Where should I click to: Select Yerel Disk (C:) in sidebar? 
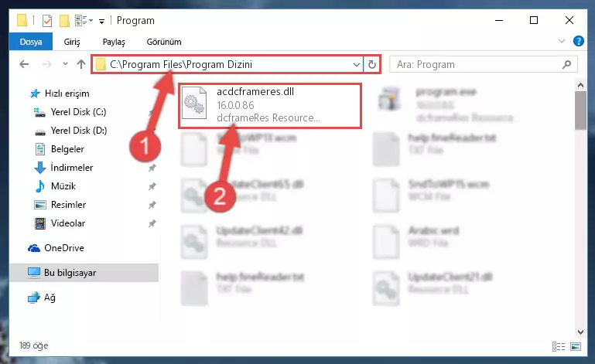(79, 112)
